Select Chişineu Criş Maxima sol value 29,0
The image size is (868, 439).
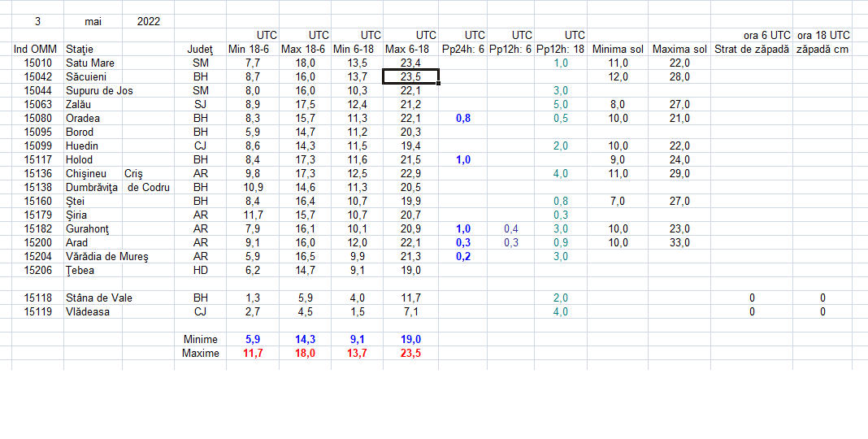[x=679, y=174]
